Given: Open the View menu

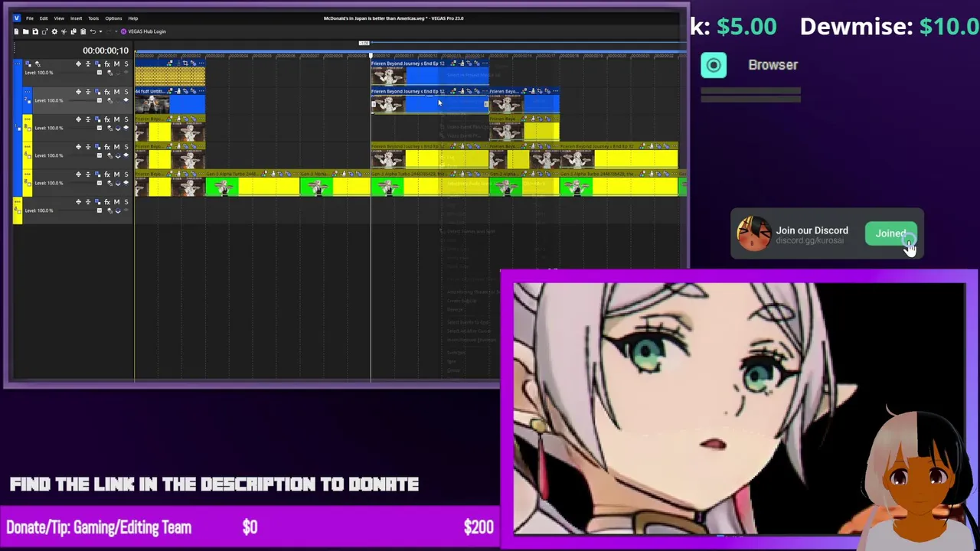Looking at the screenshot, I should [59, 18].
